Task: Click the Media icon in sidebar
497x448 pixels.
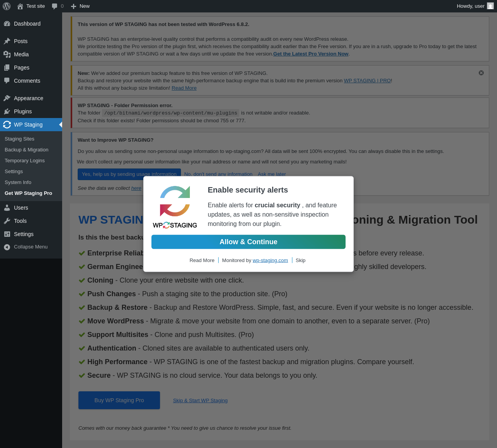Action: pos(7,54)
